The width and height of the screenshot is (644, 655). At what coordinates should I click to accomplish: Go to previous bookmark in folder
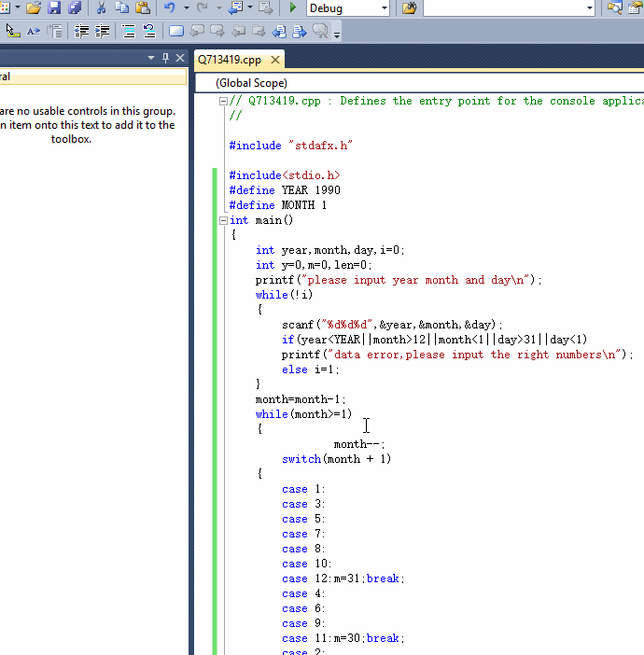pyautogui.click(x=238, y=31)
